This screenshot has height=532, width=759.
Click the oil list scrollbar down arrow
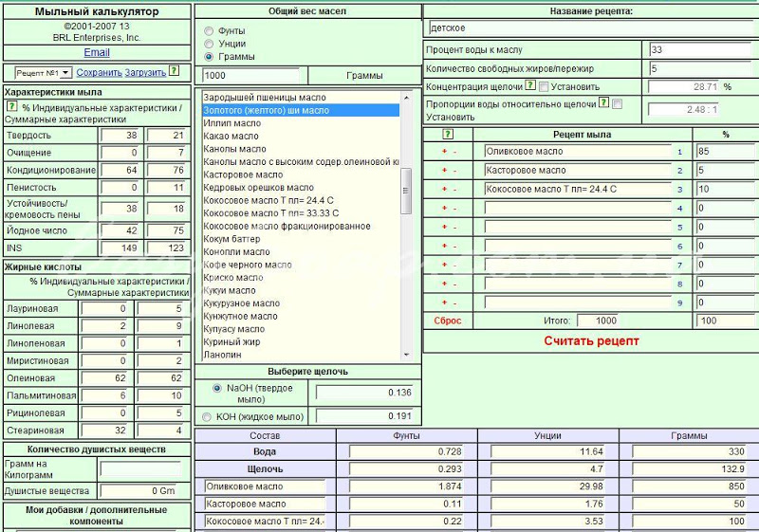(x=406, y=355)
